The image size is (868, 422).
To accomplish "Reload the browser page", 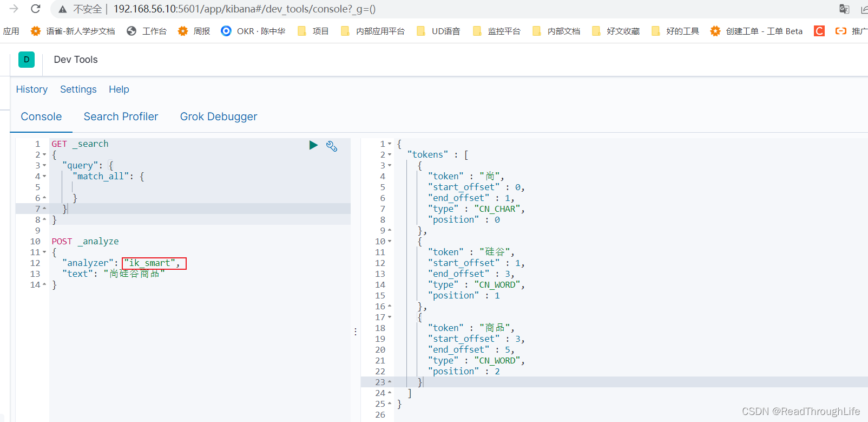I will (x=36, y=9).
